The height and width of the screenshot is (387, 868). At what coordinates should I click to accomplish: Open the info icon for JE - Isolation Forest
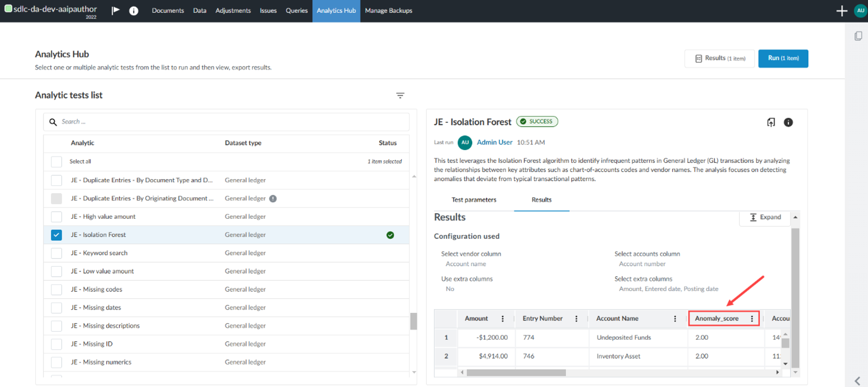(x=788, y=122)
